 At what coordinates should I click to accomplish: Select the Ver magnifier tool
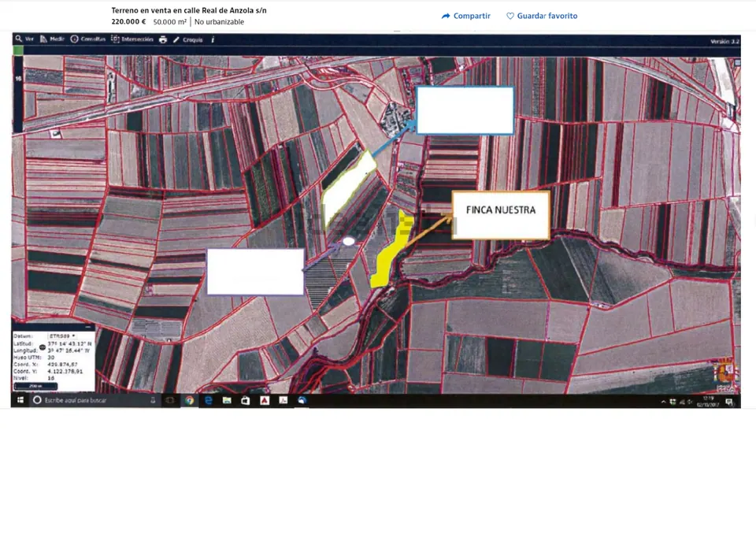(24, 39)
